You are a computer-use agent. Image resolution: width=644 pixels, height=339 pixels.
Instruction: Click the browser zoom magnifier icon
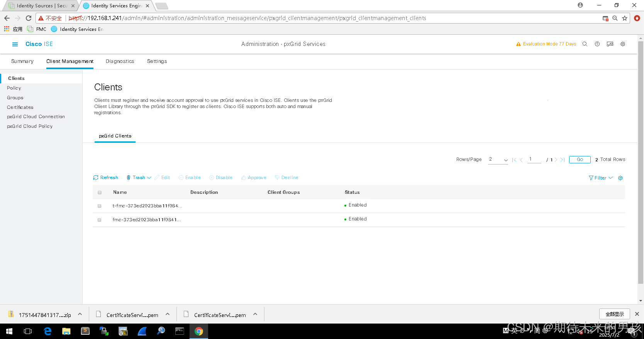click(615, 18)
